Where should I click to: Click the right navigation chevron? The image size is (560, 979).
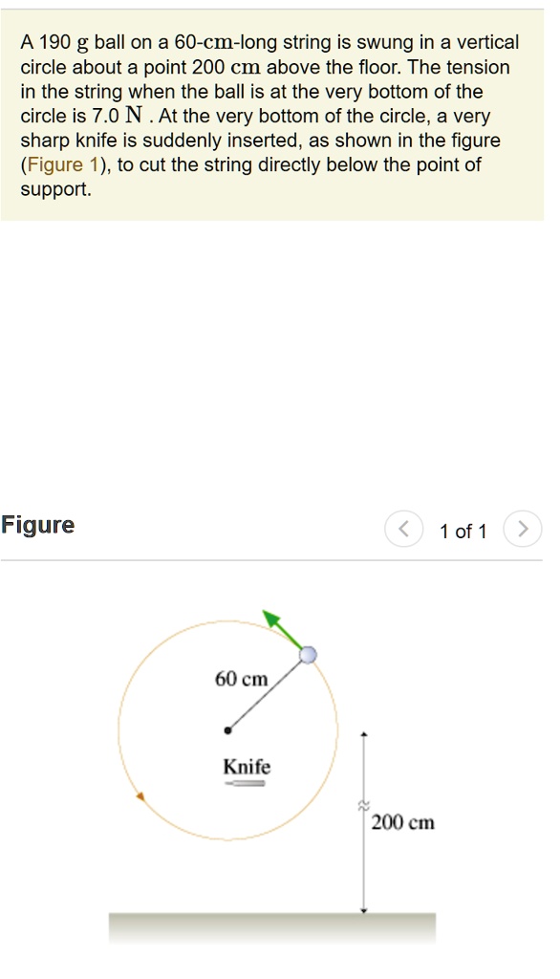point(522,529)
